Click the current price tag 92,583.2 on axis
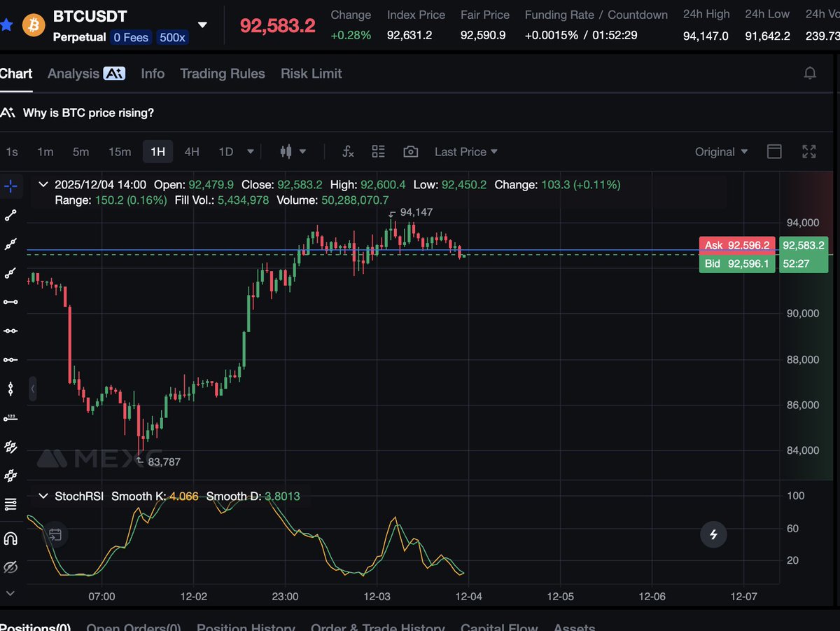 point(805,245)
